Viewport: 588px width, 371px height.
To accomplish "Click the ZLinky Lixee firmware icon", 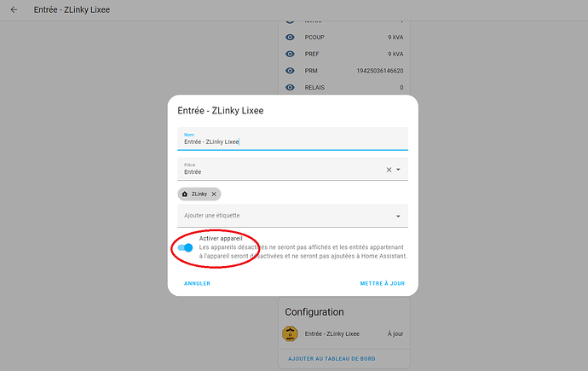I will tap(290, 333).
